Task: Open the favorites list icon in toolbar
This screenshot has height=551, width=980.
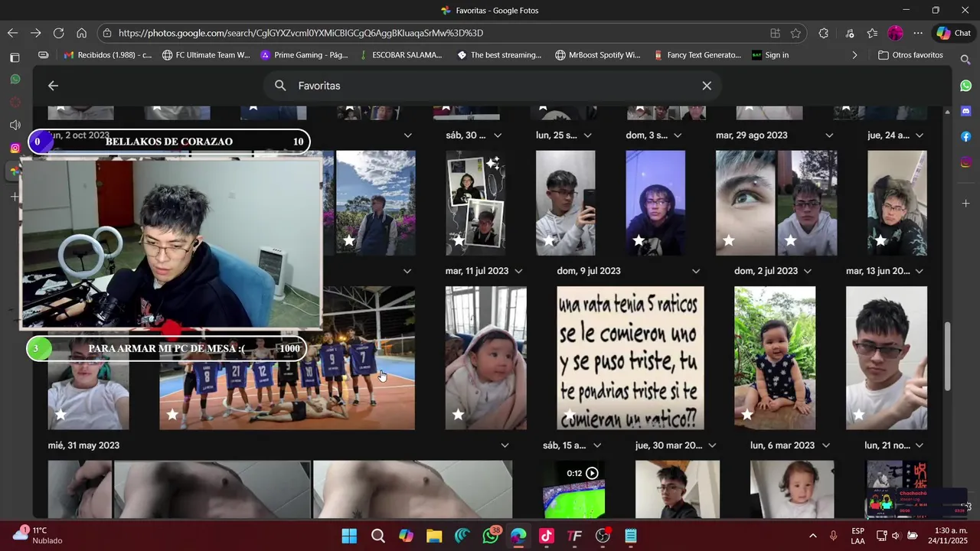Action: [872, 33]
